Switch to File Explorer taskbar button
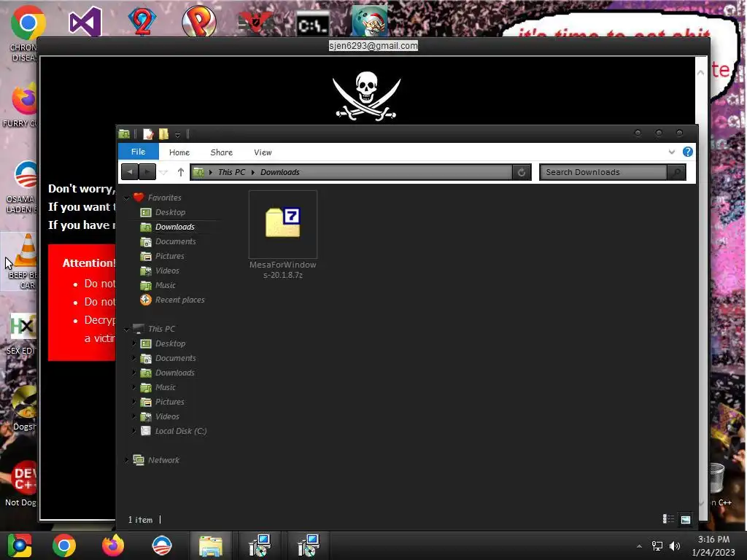The image size is (747, 560). click(x=211, y=545)
